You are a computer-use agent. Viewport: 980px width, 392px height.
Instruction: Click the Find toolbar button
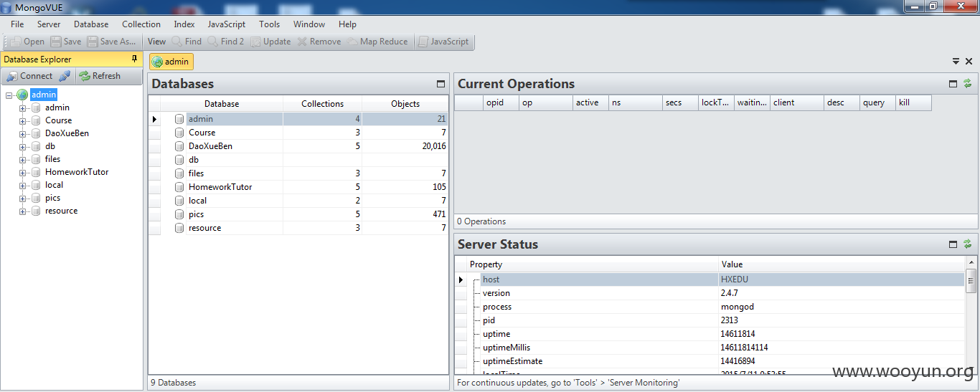point(187,42)
